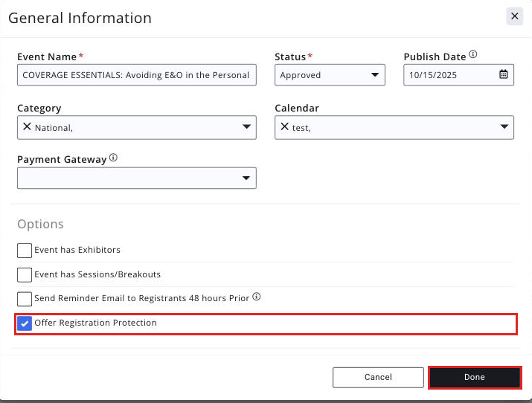
Task: Click the Cancel button
Action: (x=378, y=377)
